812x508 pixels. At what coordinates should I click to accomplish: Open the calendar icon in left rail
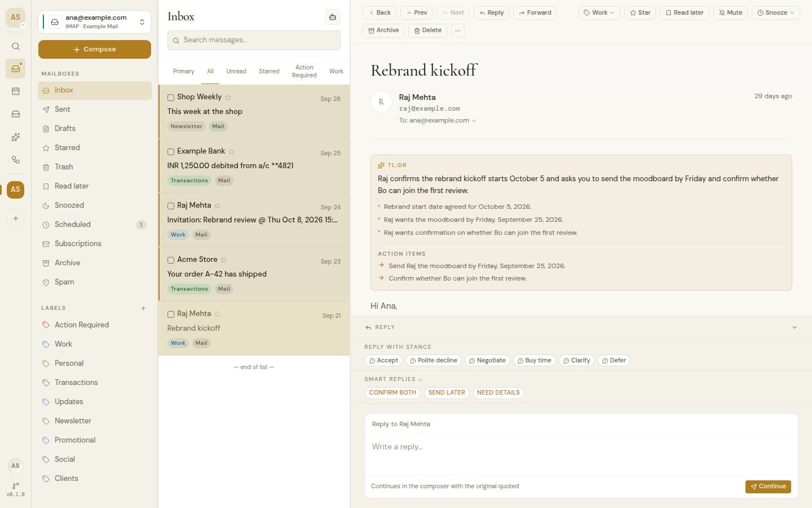16,91
